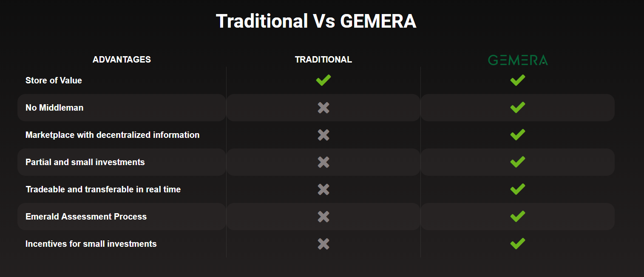644x277 pixels.
Task: Select the ADVANTAGES column header
Action: (x=122, y=60)
